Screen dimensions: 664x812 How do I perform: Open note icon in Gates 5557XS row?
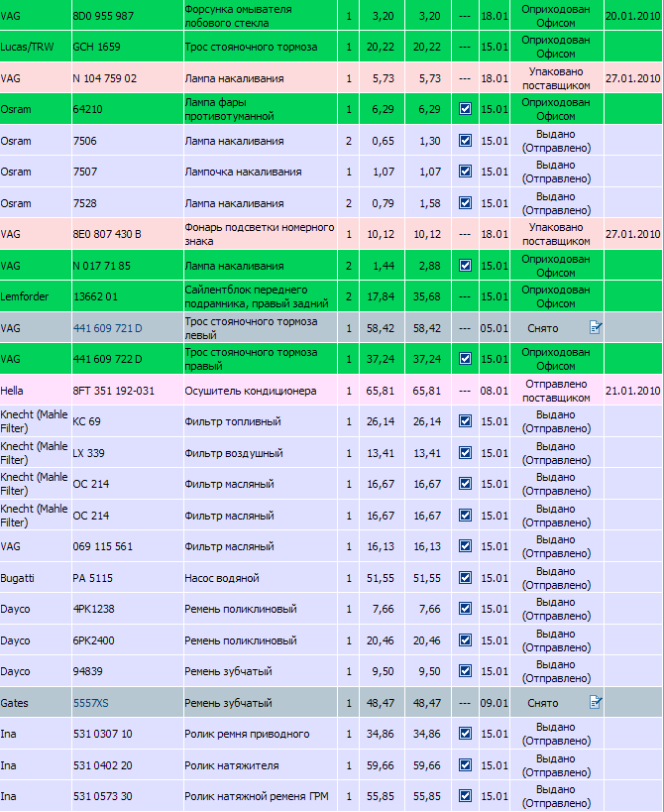click(596, 702)
